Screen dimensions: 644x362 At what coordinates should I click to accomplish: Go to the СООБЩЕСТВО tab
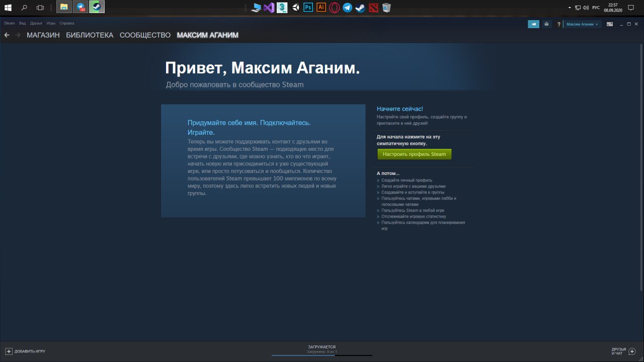tap(145, 35)
